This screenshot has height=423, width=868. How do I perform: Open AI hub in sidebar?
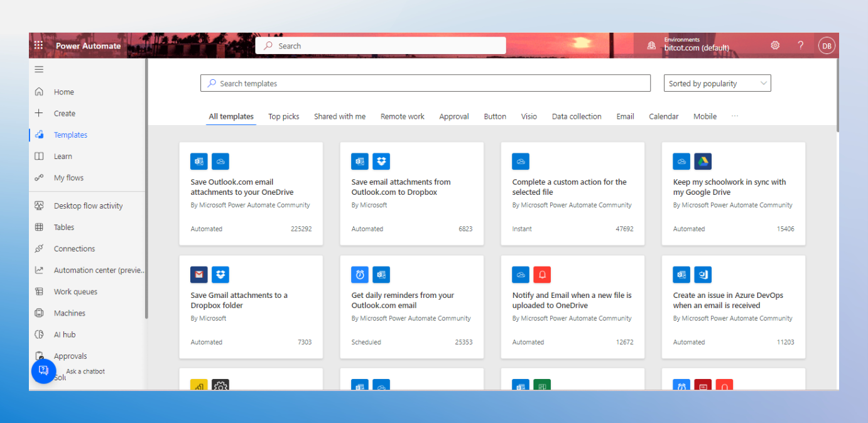(64, 334)
